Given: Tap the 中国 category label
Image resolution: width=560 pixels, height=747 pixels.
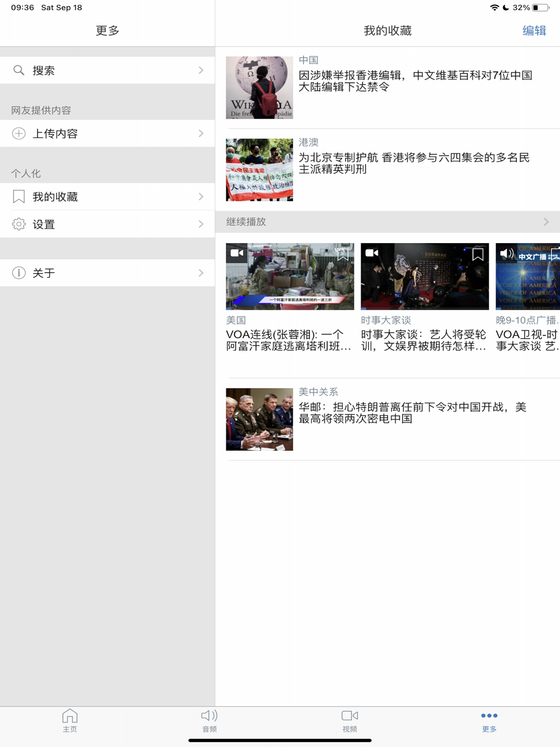Looking at the screenshot, I should (309, 60).
